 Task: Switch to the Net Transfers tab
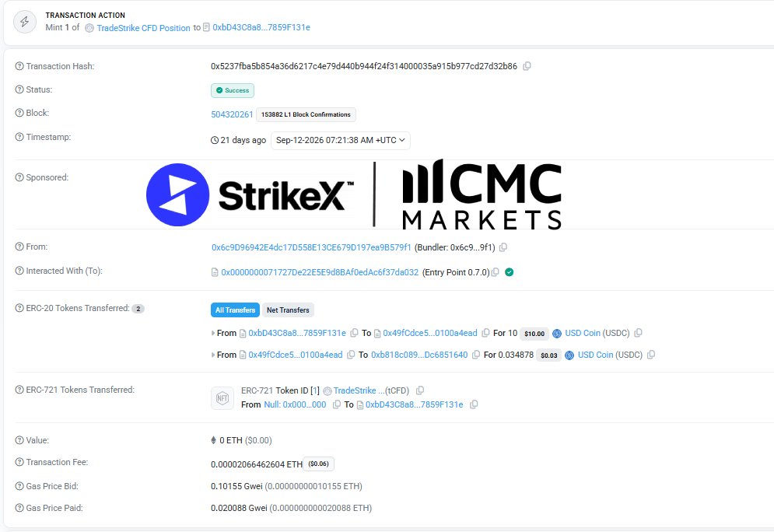point(288,310)
